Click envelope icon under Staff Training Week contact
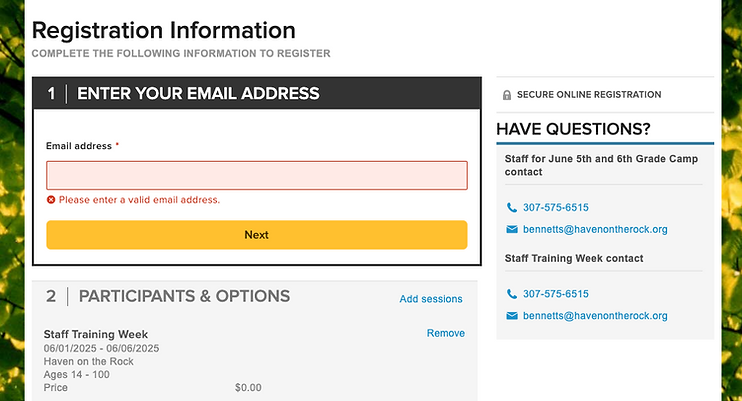The width and height of the screenshot is (742, 401). [x=512, y=316]
